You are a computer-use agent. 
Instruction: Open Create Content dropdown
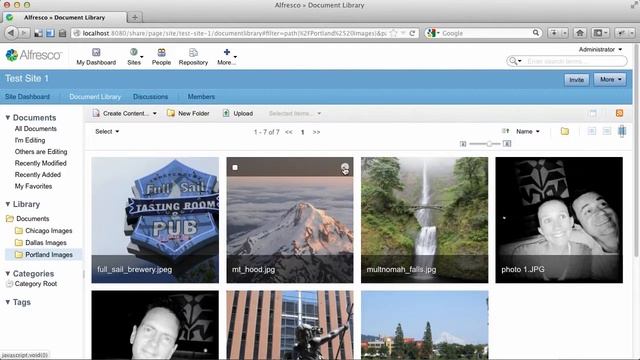(x=124, y=113)
